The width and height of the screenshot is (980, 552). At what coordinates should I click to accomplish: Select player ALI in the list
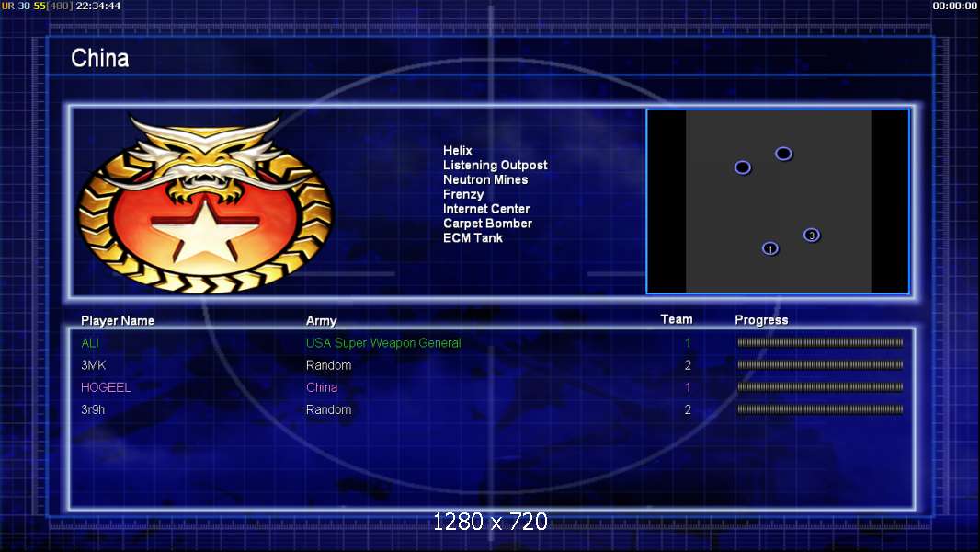(90, 343)
